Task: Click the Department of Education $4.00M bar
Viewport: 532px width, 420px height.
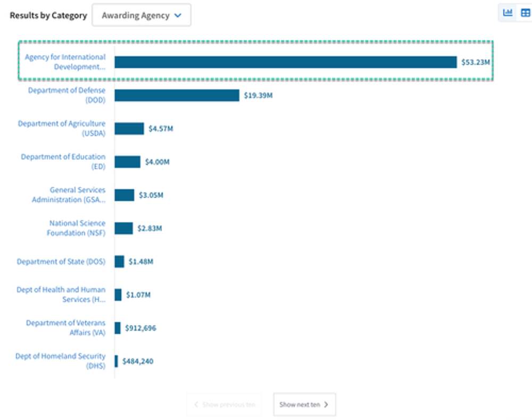Action: point(128,162)
